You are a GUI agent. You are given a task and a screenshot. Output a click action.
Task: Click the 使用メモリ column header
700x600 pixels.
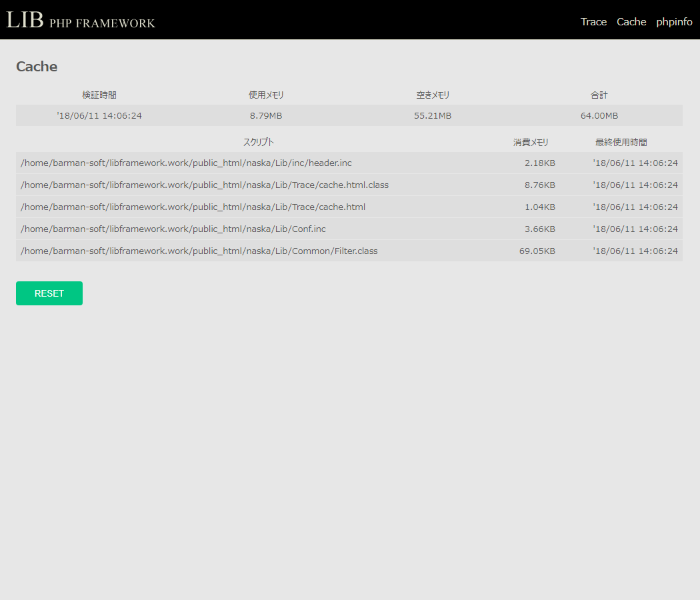pyautogui.click(x=266, y=95)
